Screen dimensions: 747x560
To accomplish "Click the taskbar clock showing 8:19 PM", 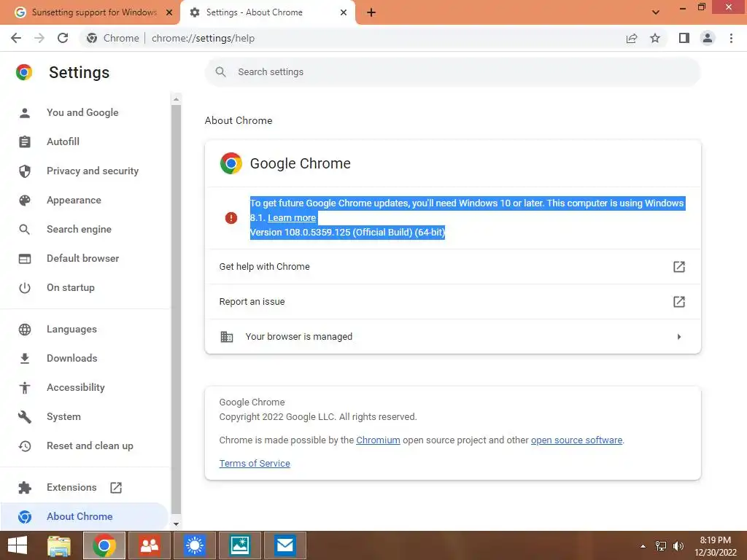I will pyautogui.click(x=716, y=546).
